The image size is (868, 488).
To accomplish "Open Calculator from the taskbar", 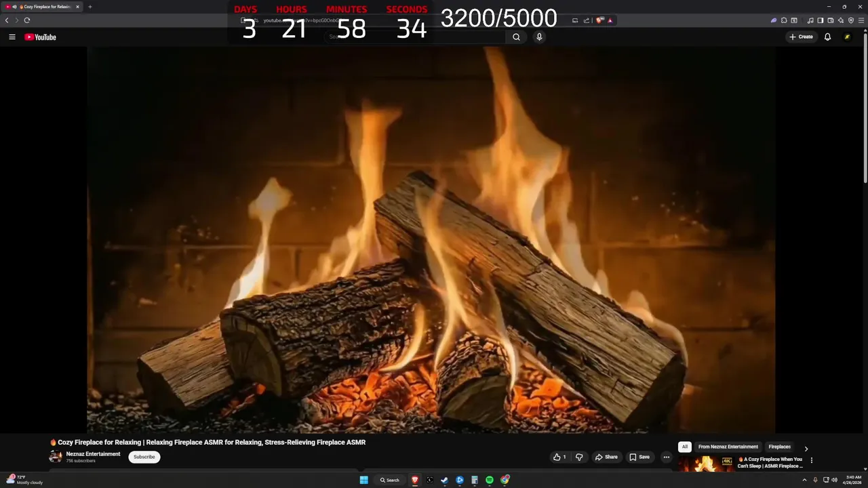I will click(475, 480).
